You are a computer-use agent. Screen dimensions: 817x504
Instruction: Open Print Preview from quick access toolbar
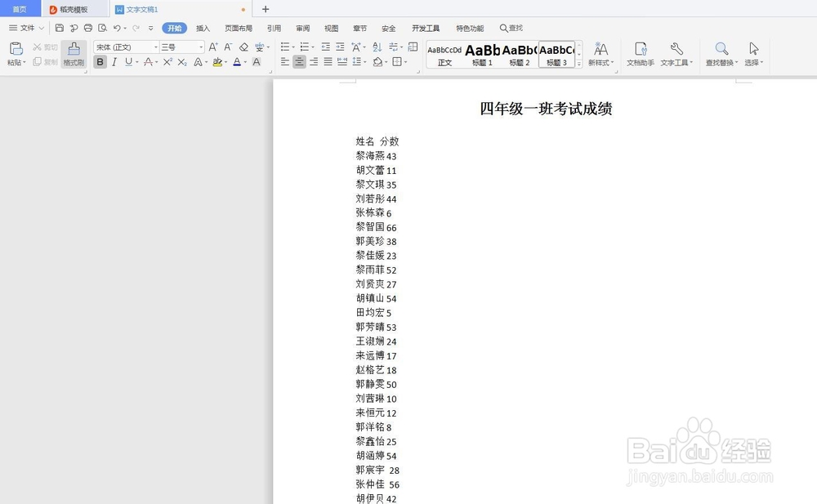[103, 28]
